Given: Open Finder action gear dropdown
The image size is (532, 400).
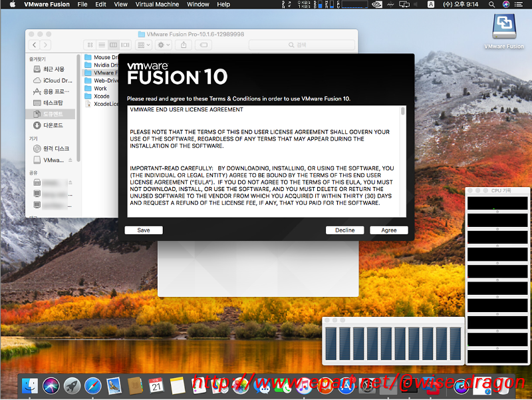Looking at the screenshot, I should pos(164,45).
